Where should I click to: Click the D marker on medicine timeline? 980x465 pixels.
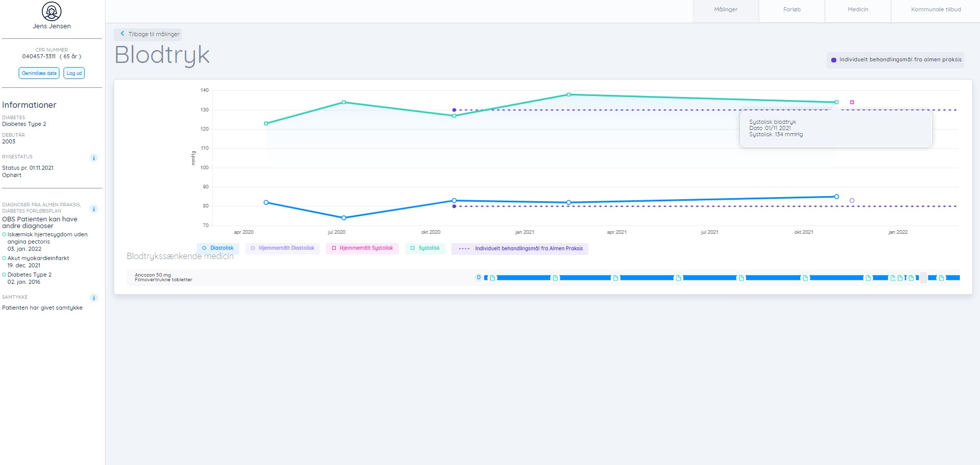478,278
